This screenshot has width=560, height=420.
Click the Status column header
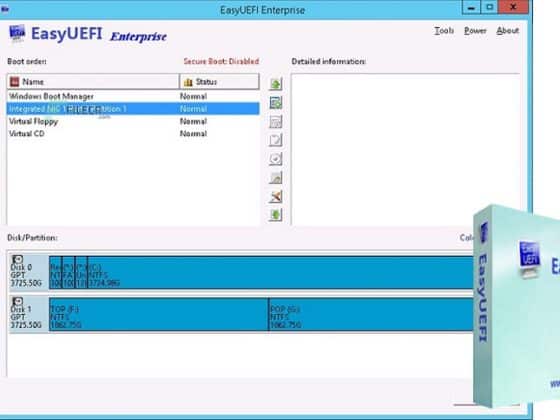click(219, 82)
